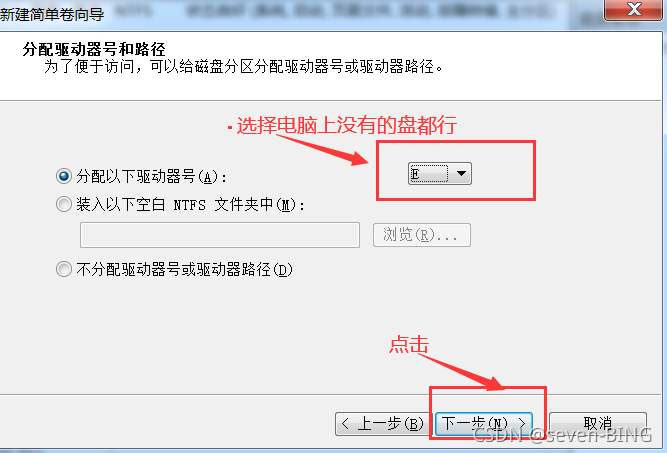Click the red arrow pointing at drive dropdown
Image resolution: width=667 pixels, height=453 pixels.
click(323, 149)
